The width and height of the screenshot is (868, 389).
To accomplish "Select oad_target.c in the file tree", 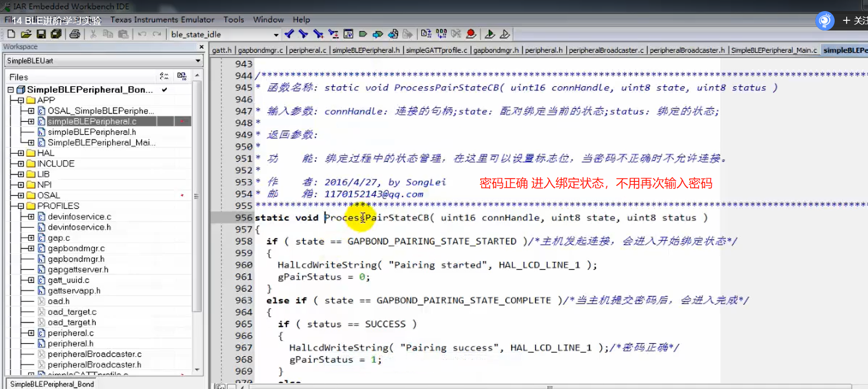I will (x=72, y=312).
